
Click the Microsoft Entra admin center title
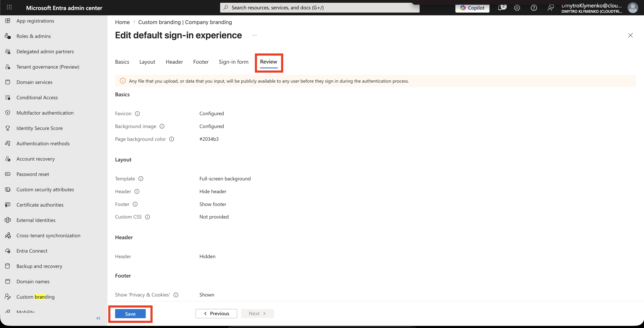tap(64, 8)
